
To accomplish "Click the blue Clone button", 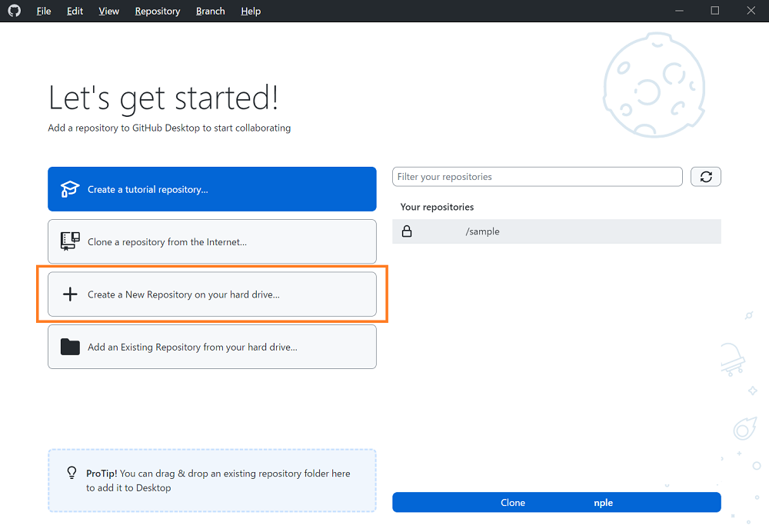I will click(x=557, y=503).
